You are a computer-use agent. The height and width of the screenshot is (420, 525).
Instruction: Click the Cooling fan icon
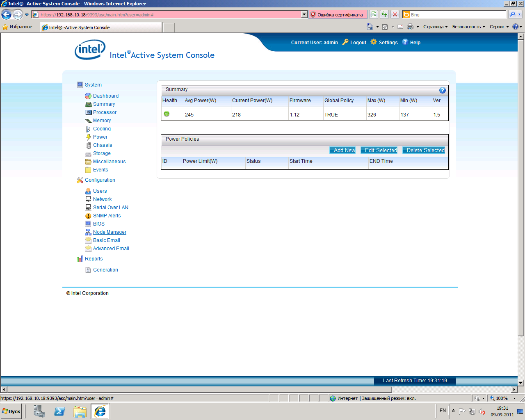88,129
